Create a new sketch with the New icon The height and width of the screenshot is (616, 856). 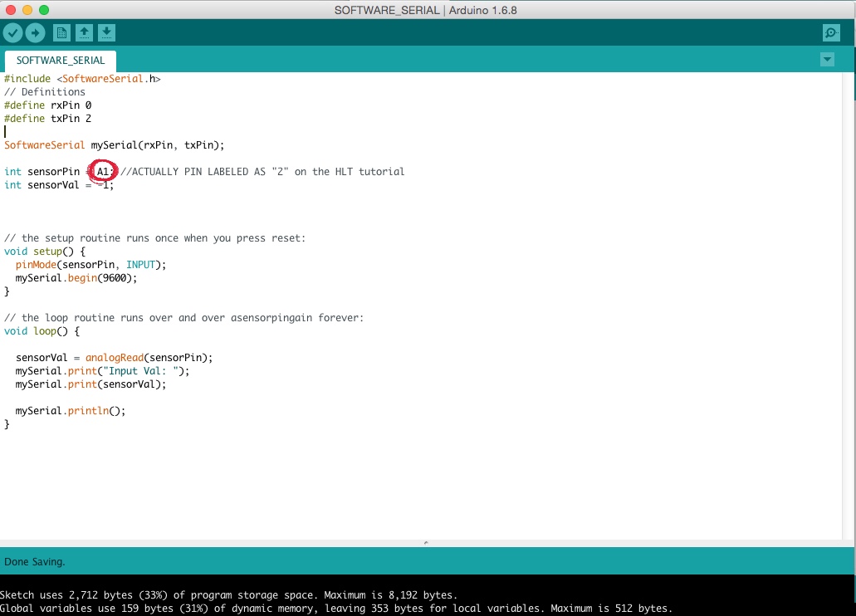[x=61, y=32]
